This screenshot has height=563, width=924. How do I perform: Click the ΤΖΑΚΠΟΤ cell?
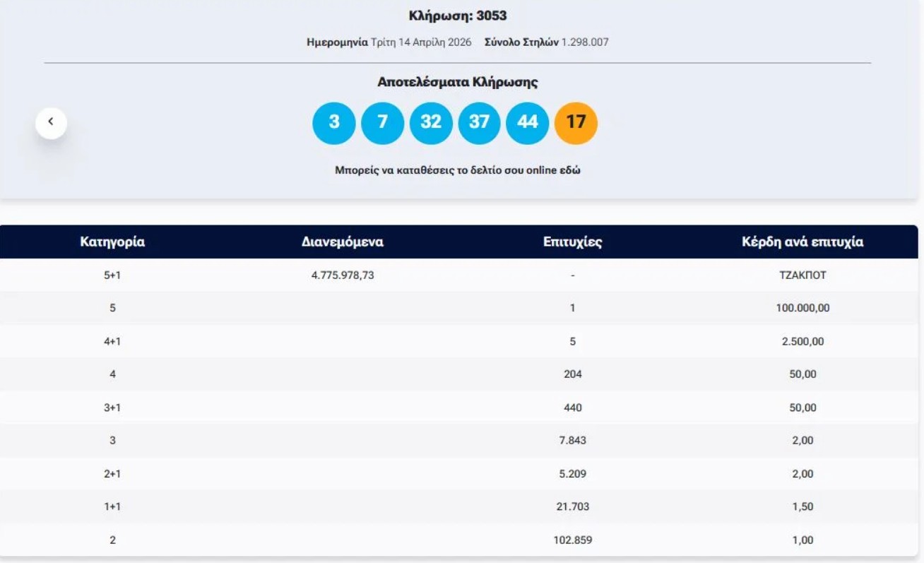802,275
